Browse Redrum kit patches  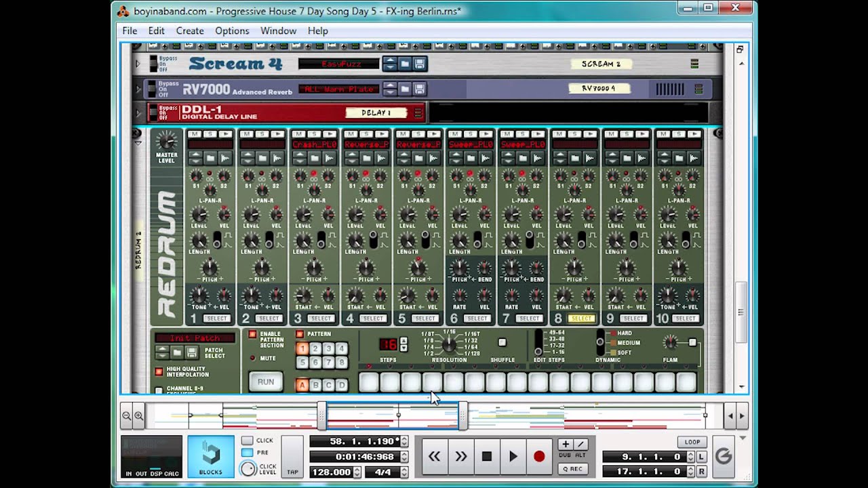click(x=177, y=352)
